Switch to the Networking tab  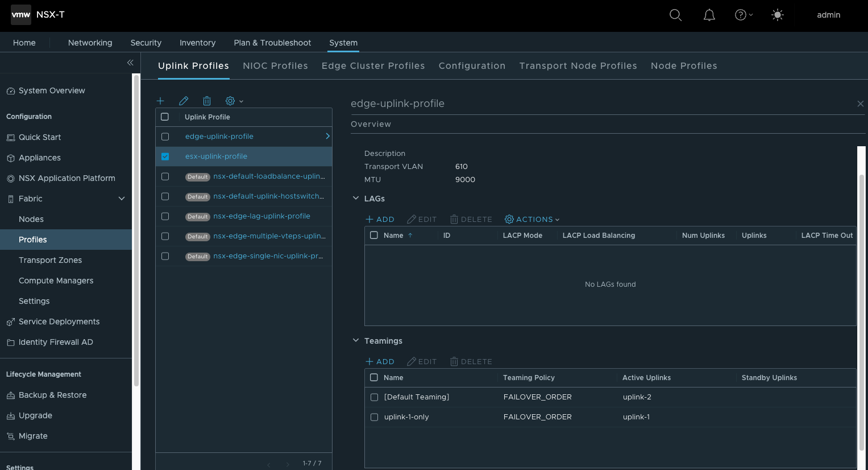coord(90,43)
